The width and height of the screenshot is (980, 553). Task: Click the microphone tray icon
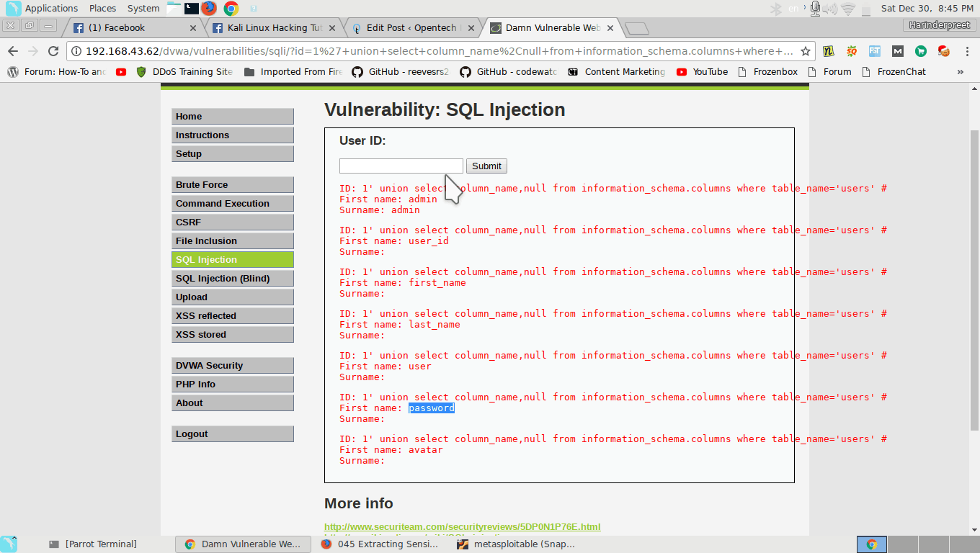click(x=815, y=9)
